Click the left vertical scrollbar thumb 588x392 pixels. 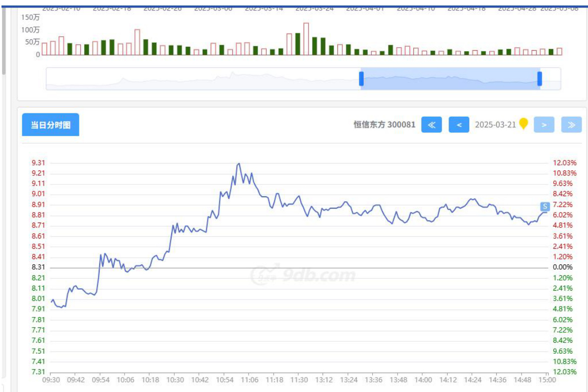[3, 40]
